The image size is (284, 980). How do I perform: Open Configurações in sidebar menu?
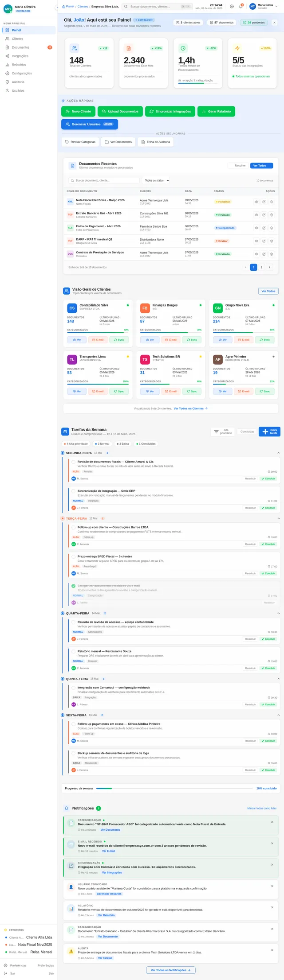tap(29, 73)
